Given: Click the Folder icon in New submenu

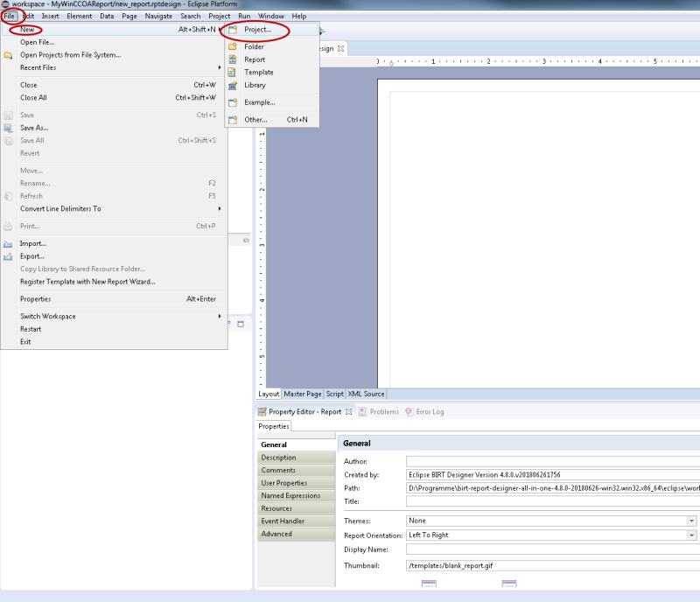Looking at the screenshot, I should tap(233, 46).
